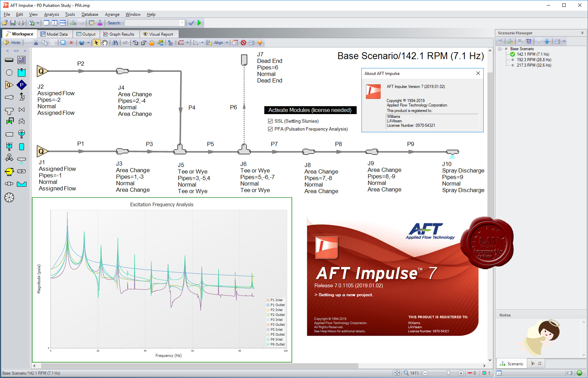Pick the Area Change junction tool in the toolbox
Screen dimensions: 588x378
tap(9, 97)
